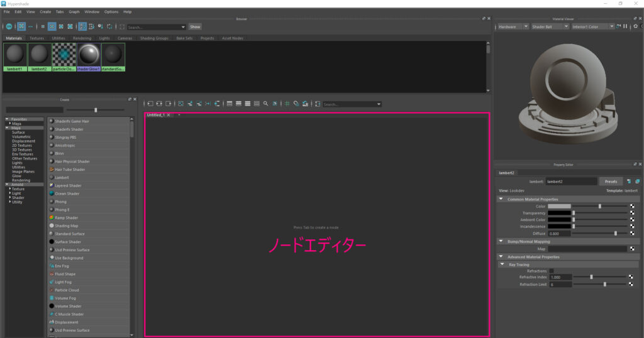Set nodes to simple mode icon
The image size is (644, 338).
tap(230, 104)
